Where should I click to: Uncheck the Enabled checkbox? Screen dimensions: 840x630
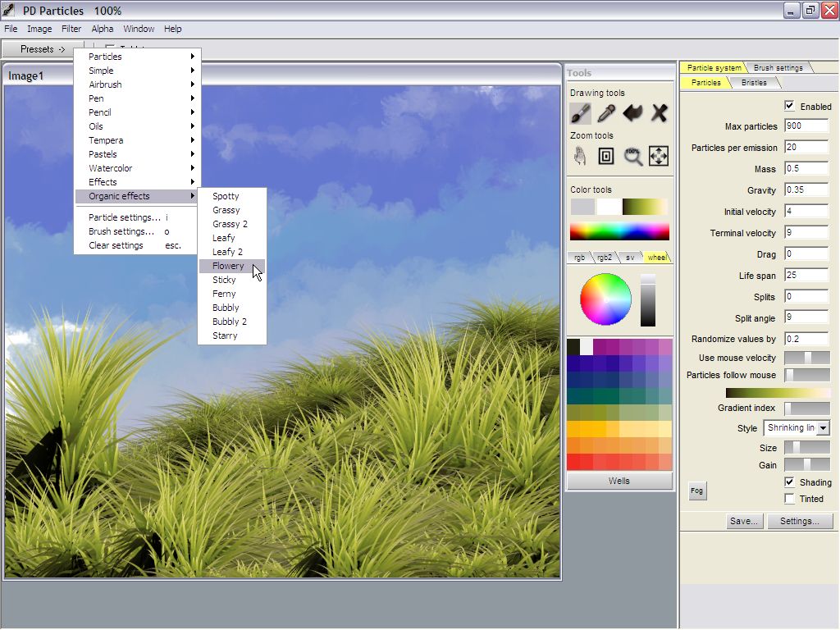tap(789, 106)
